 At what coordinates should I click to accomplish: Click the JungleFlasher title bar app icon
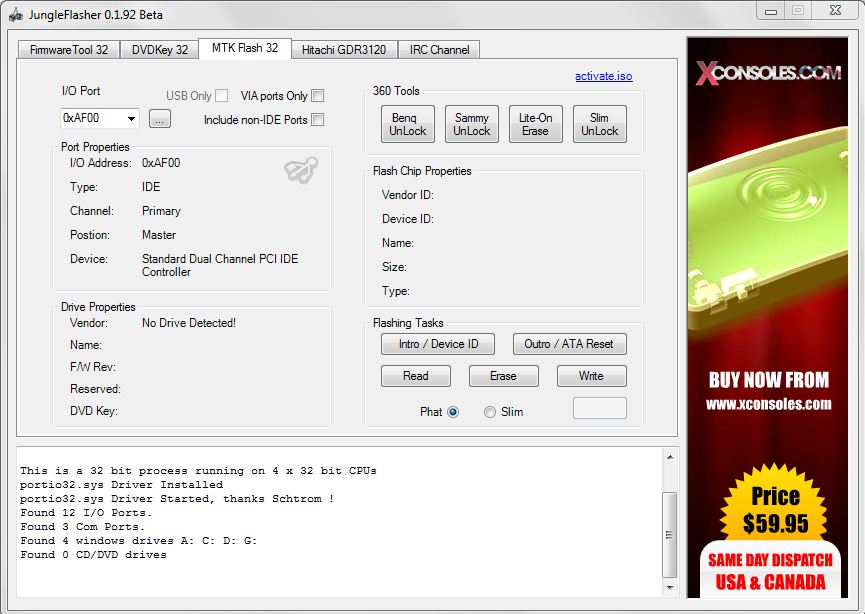point(15,14)
